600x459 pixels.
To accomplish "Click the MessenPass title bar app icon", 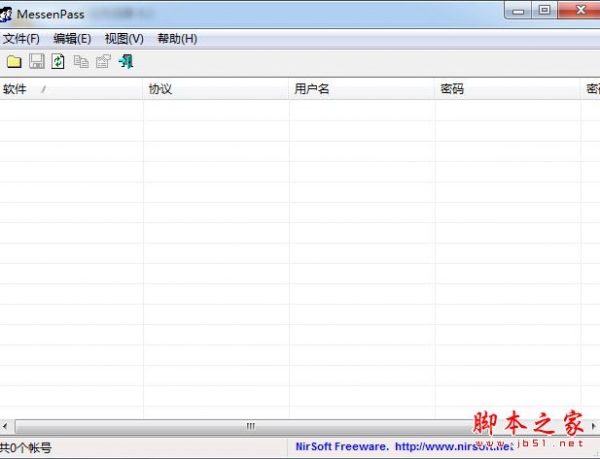I will tap(6, 15).
